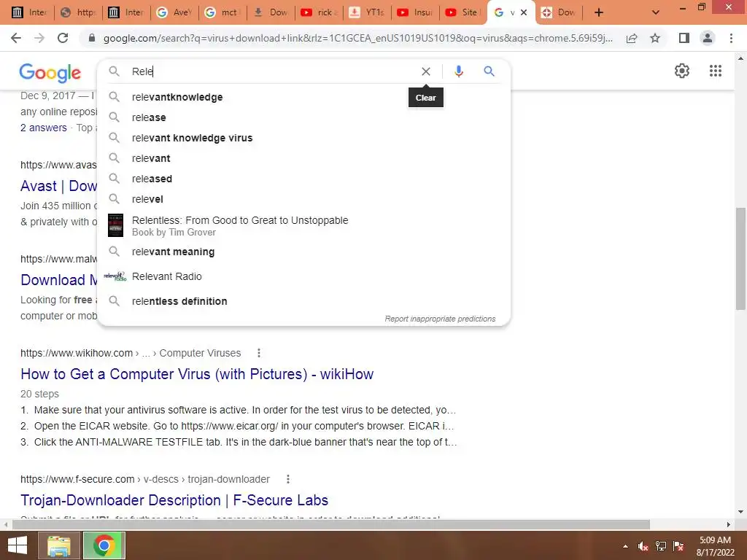Open the taskbar clock showing 5:09 AM

[715, 546]
